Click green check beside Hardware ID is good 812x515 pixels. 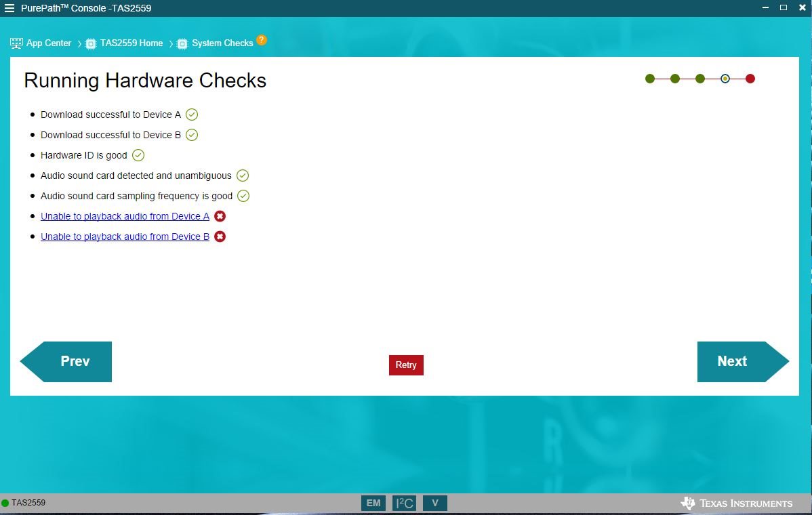click(x=138, y=155)
